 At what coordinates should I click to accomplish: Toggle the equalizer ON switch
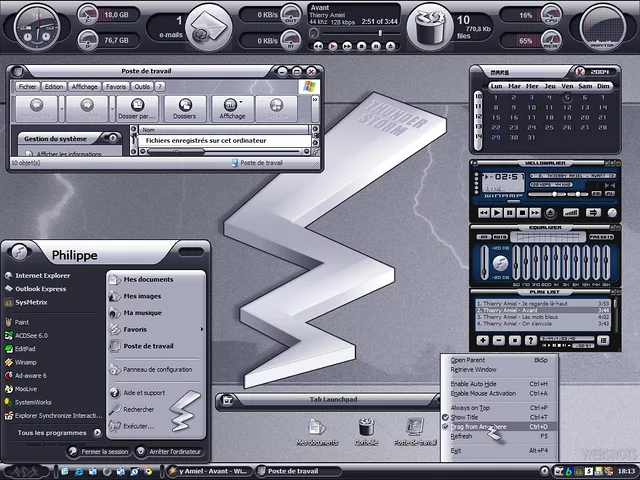pos(483,236)
